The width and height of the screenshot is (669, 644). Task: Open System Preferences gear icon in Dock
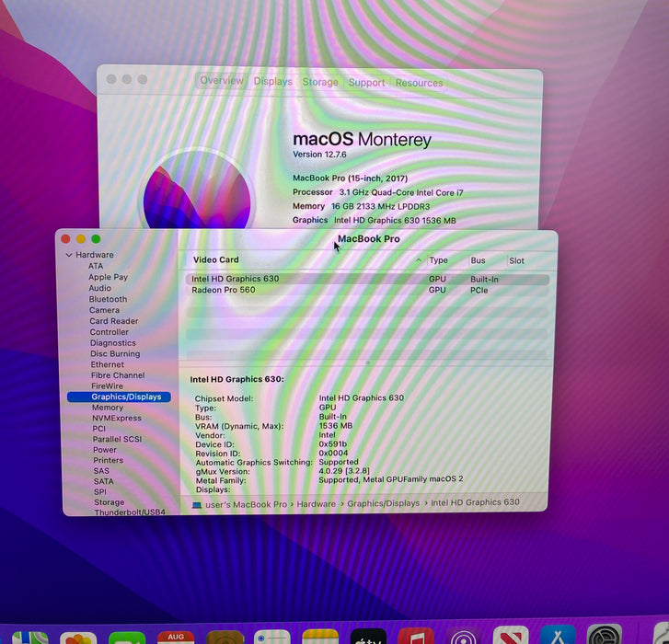[605, 634]
